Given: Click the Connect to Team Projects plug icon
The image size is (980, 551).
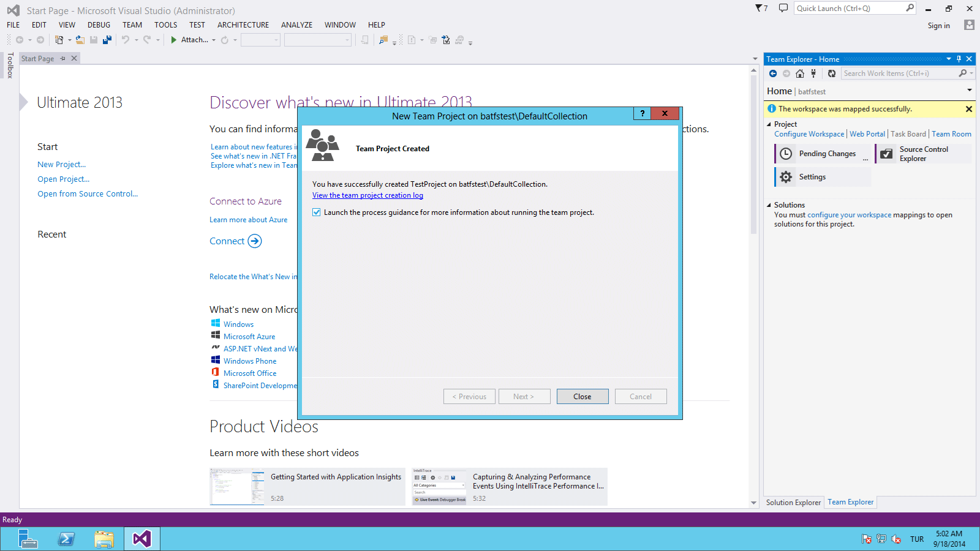Looking at the screenshot, I should coord(813,73).
